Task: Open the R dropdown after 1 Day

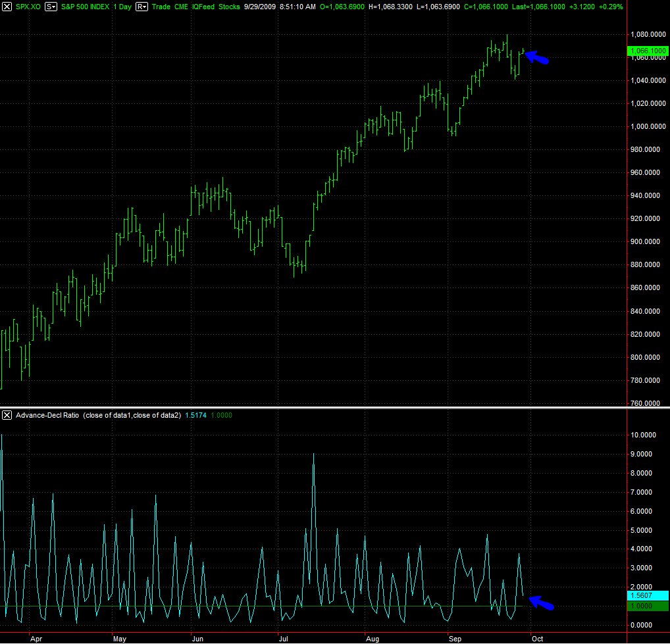Action: pyautogui.click(x=141, y=6)
